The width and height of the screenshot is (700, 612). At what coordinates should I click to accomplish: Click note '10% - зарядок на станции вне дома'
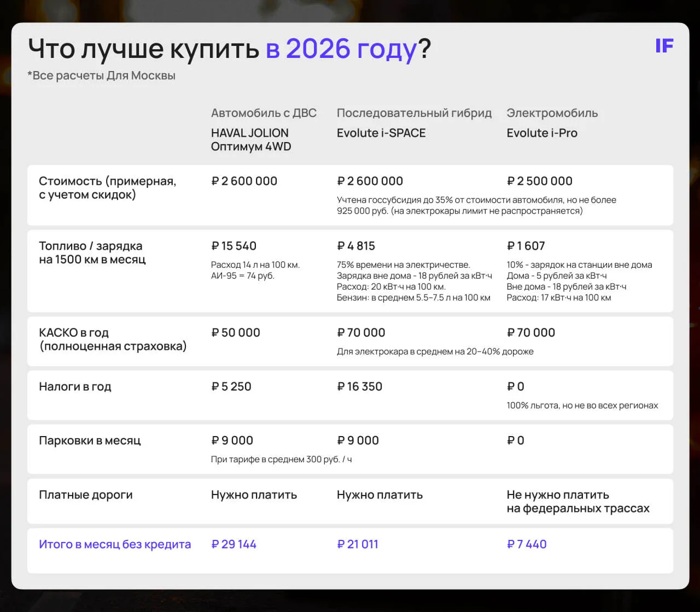click(580, 265)
